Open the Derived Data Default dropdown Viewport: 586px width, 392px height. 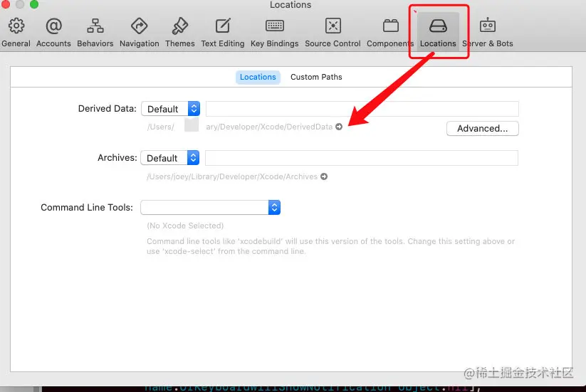[x=170, y=109]
